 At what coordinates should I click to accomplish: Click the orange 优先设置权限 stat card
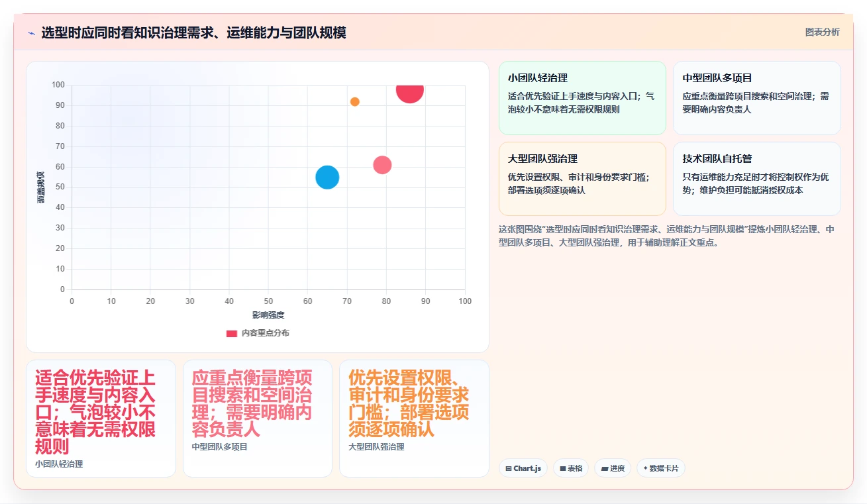tap(414, 419)
